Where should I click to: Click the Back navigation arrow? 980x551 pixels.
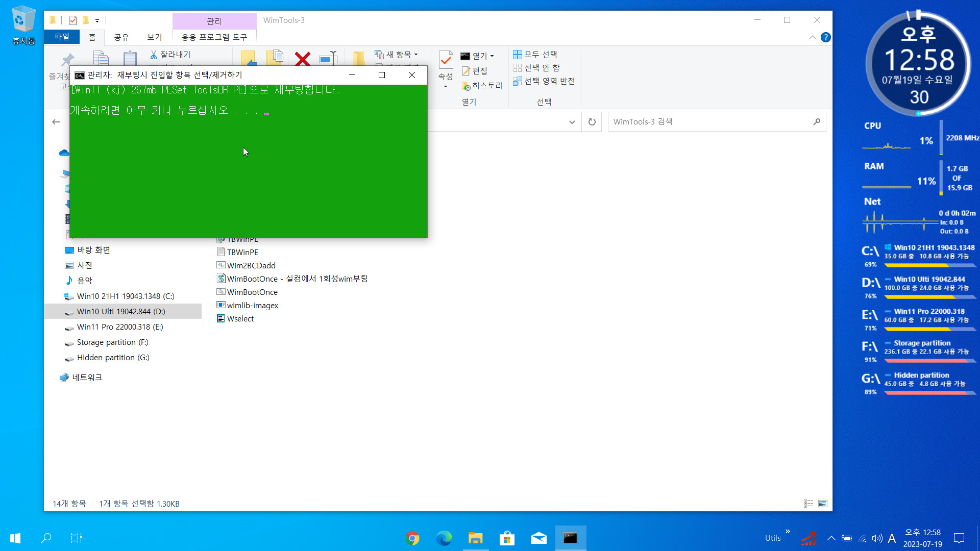point(56,122)
